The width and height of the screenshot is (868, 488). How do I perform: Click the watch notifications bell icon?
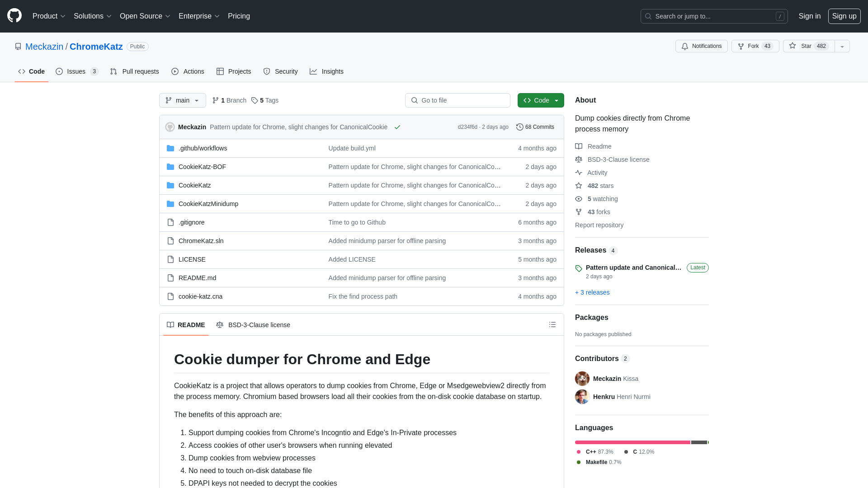(685, 46)
